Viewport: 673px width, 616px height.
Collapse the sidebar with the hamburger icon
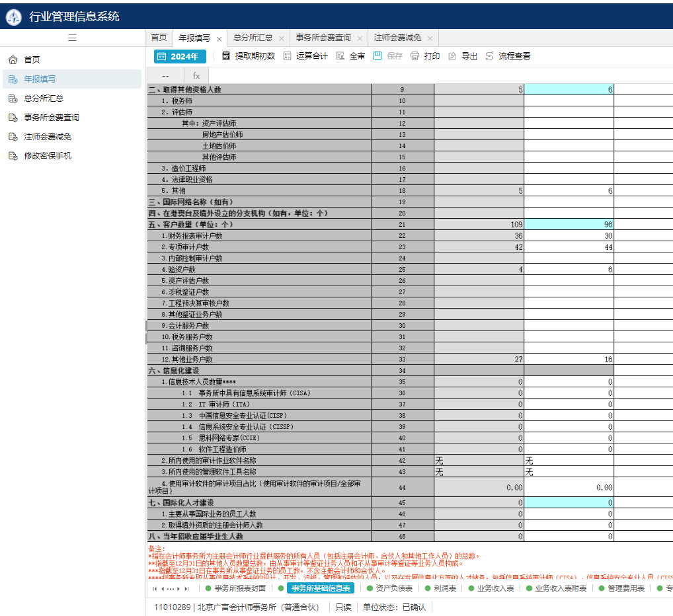tap(72, 38)
